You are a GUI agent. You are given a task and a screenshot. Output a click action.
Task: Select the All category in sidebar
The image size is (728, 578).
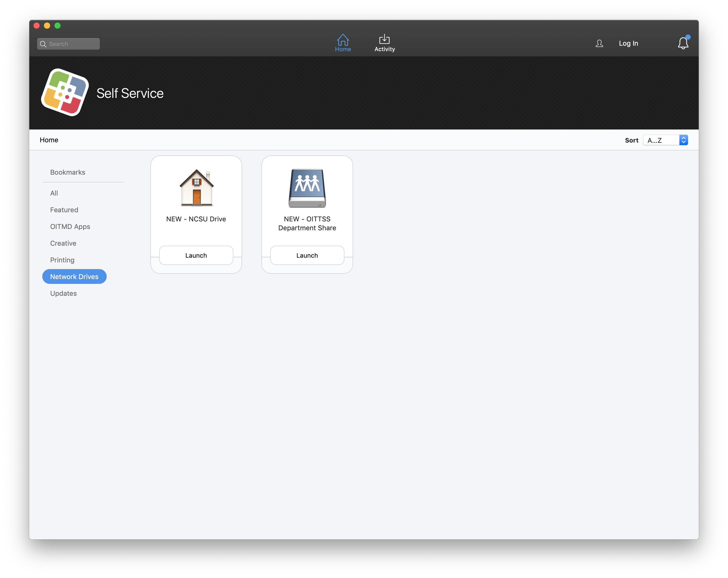[54, 193]
